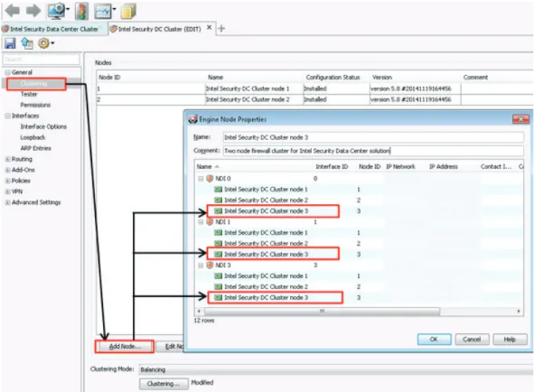Open the monitoring view icon in the top toolbar
This screenshot has height=392, width=534.
click(56, 11)
